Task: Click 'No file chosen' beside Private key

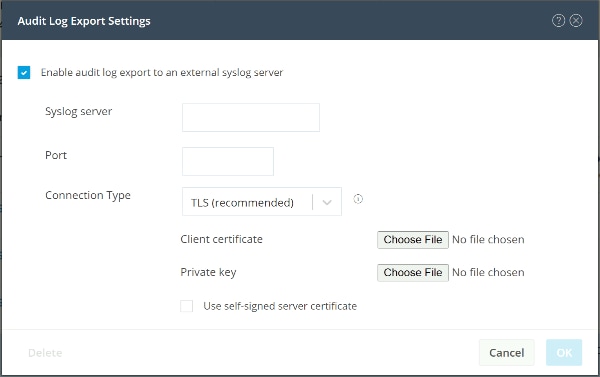Action: tap(488, 273)
